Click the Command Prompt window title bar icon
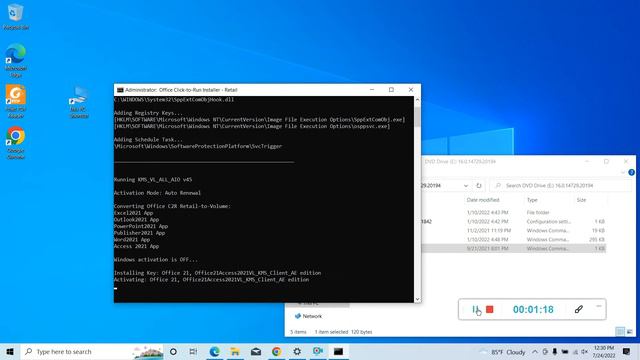 pos(120,90)
